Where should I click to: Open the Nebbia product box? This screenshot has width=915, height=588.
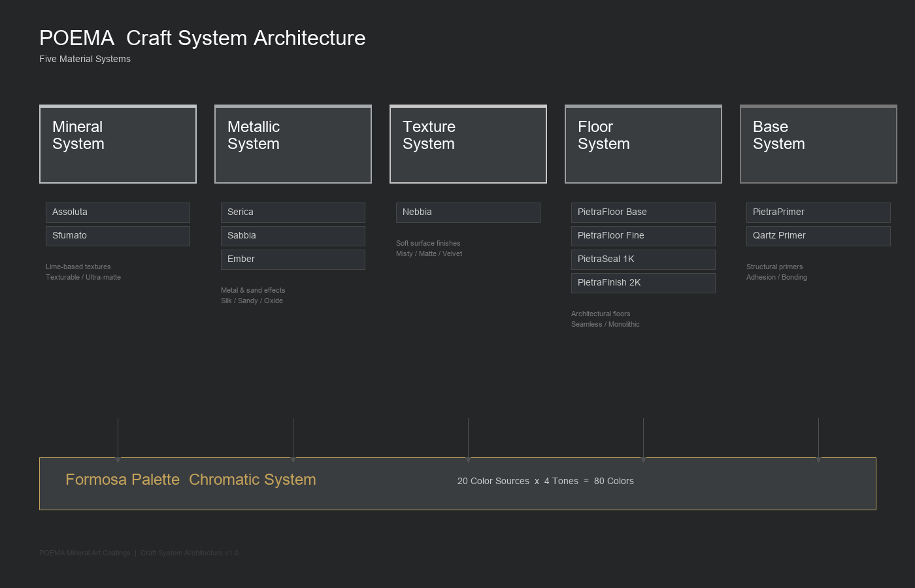(468, 212)
